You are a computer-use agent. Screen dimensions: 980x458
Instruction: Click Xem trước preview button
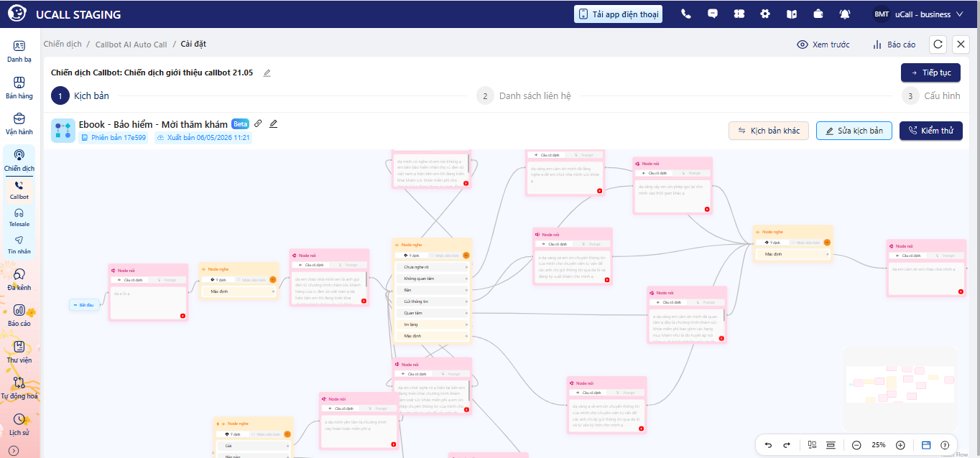pyautogui.click(x=823, y=45)
